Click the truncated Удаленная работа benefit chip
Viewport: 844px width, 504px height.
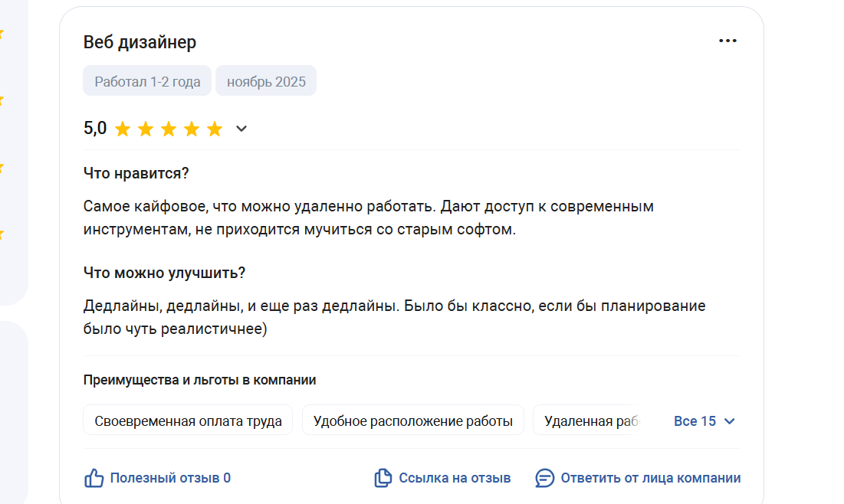coord(586,421)
